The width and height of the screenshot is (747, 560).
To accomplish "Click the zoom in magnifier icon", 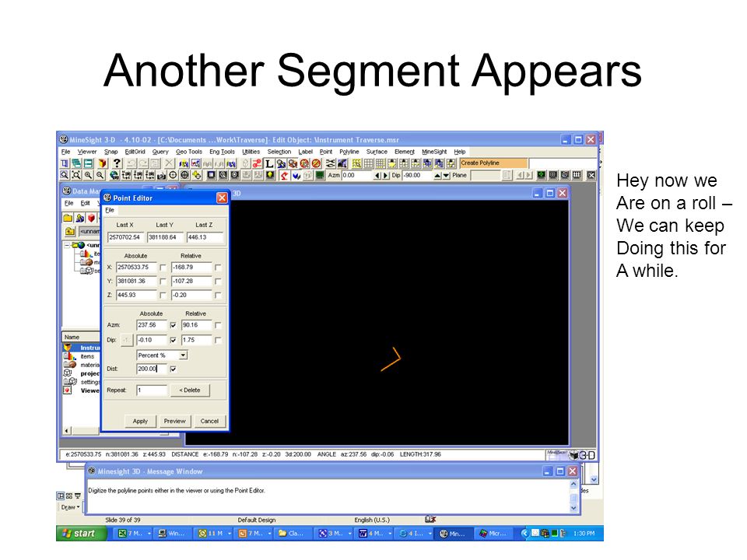I will click(88, 175).
